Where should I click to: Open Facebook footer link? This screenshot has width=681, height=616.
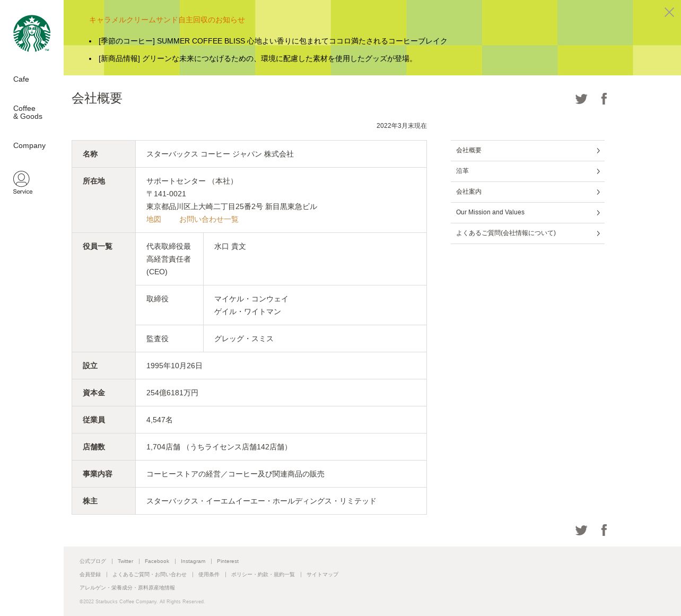coord(157,561)
